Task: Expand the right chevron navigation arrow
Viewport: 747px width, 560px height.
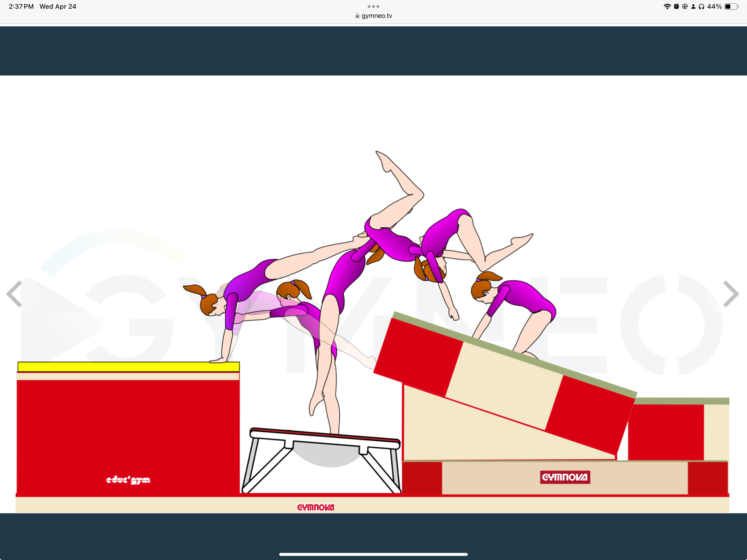Action: pyautogui.click(x=731, y=294)
